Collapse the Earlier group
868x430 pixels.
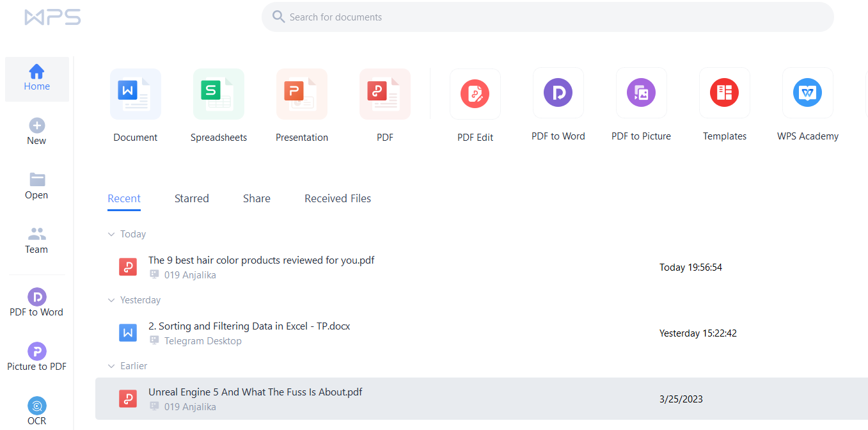pyautogui.click(x=111, y=366)
